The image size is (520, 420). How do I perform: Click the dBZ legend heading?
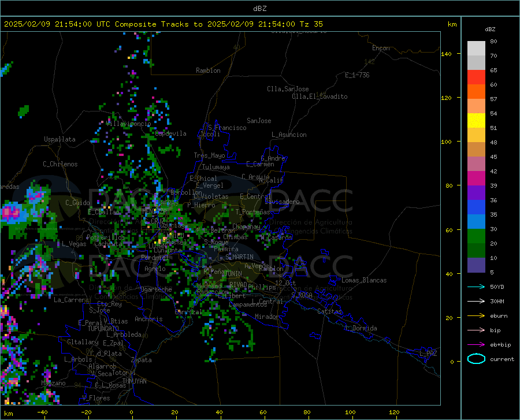(x=490, y=29)
